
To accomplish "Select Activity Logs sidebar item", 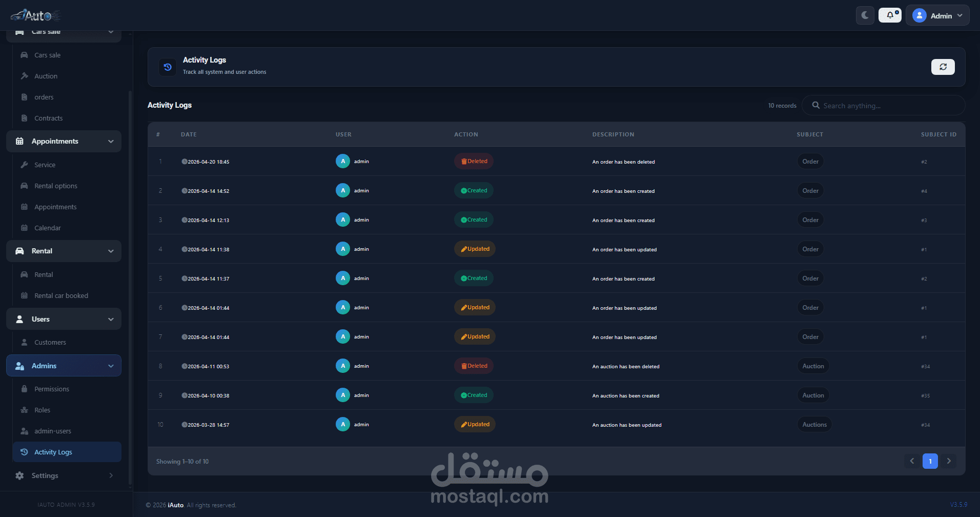I will coord(67,452).
